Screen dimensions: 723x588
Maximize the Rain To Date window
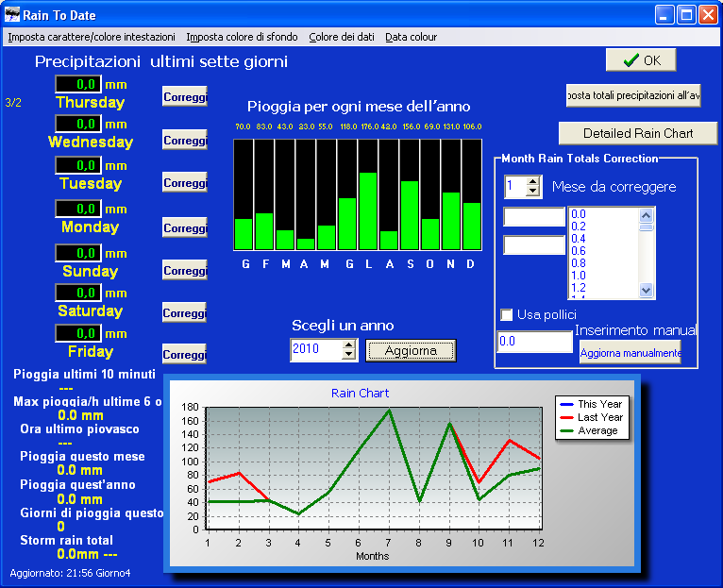[686, 15]
